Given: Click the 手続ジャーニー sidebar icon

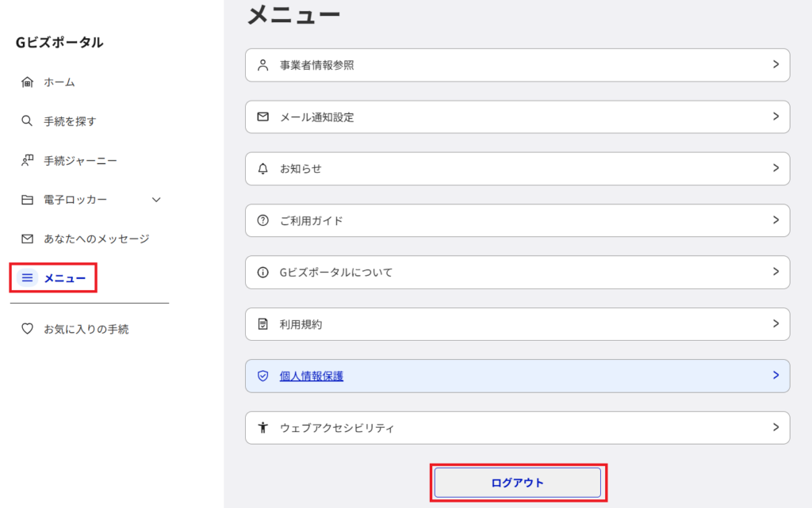Looking at the screenshot, I should point(28,161).
